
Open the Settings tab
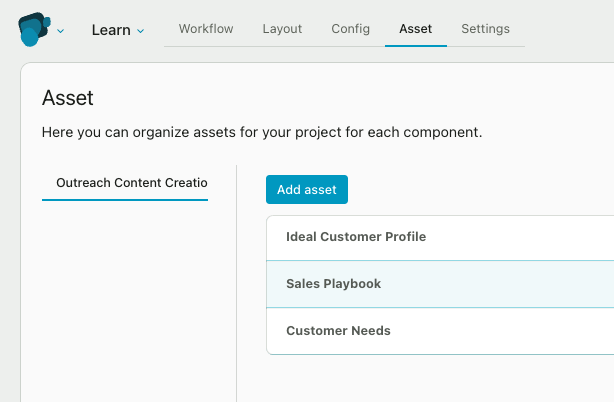tap(485, 29)
